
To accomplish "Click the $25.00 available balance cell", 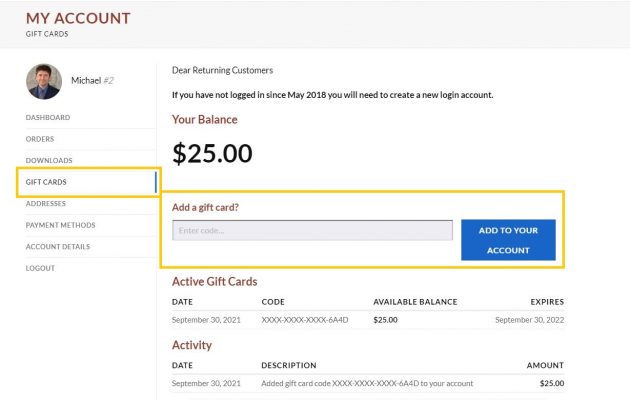I will pyautogui.click(x=385, y=320).
